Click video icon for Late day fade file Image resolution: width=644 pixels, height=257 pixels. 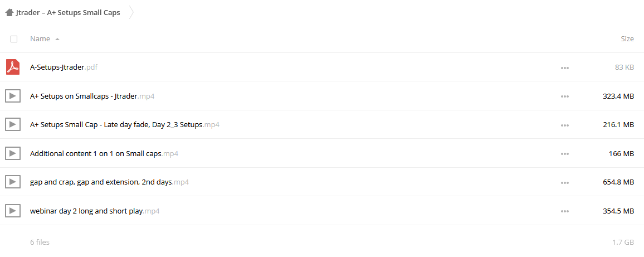(13, 124)
